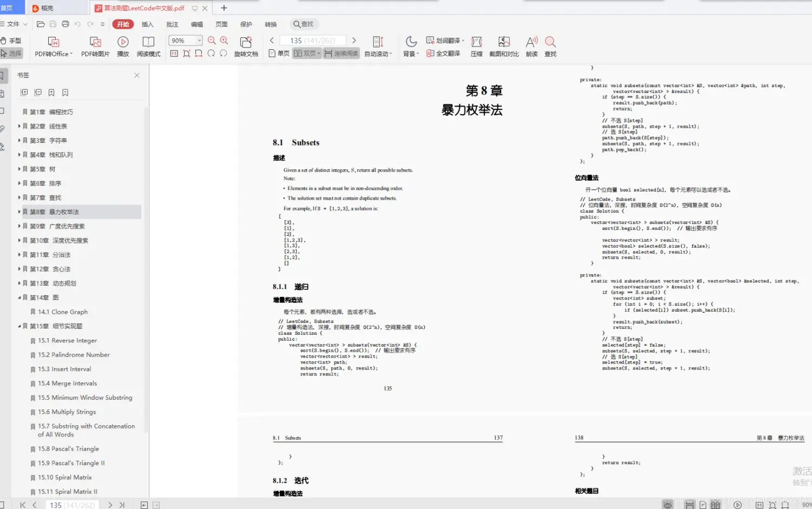
Task: Select the Hand tool (手型)
Action: click(x=11, y=41)
